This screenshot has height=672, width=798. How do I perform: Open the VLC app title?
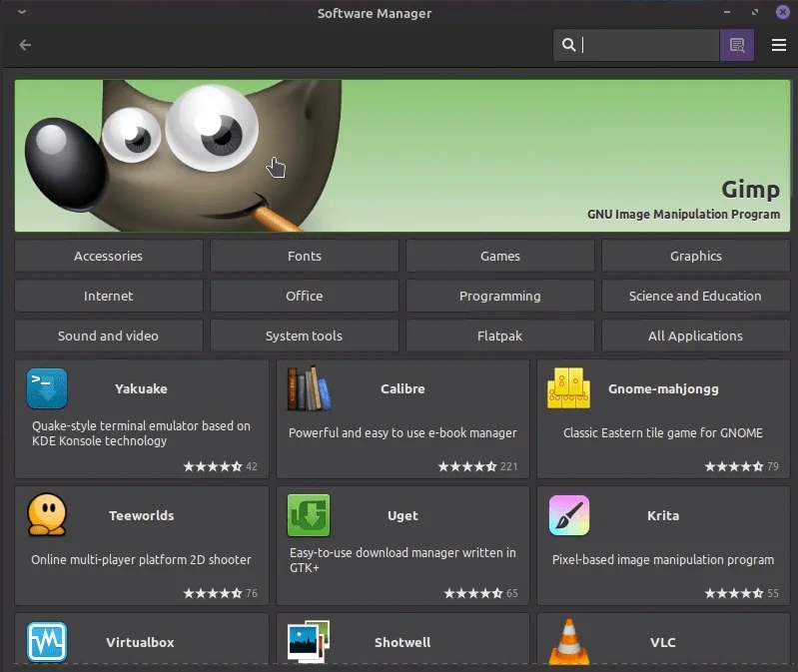pyautogui.click(x=663, y=642)
